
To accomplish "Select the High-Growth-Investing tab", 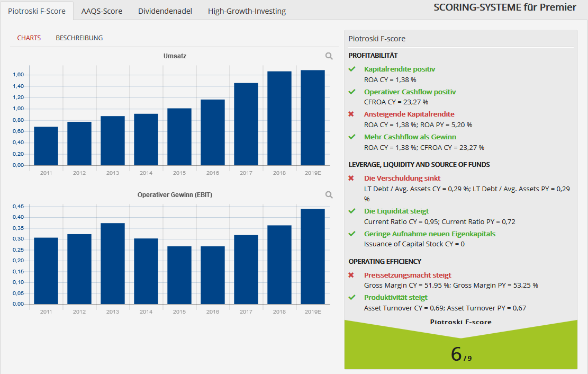I will point(247,11).
